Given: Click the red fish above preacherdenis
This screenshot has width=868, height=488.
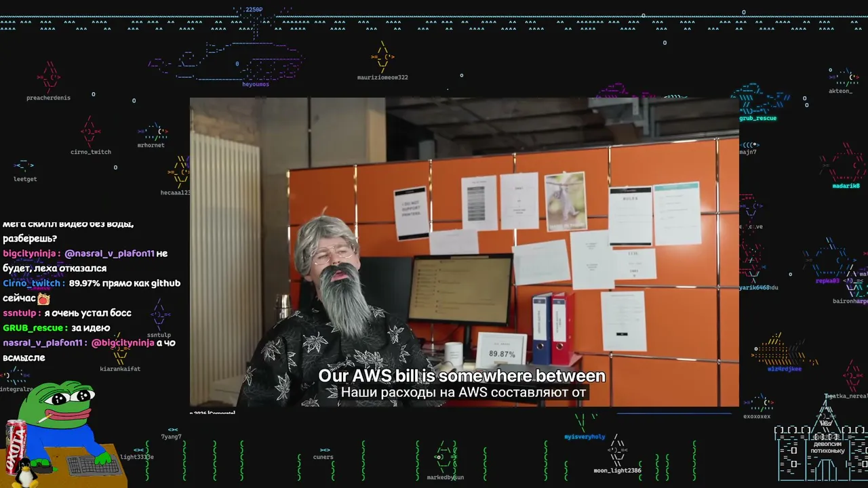Looking at the screenshot, I should pyautogui.click(x=49, y=77).
